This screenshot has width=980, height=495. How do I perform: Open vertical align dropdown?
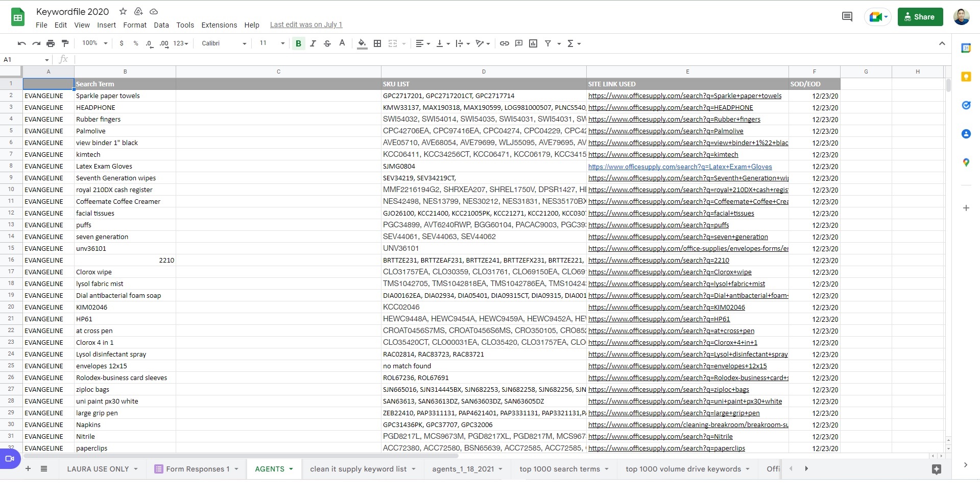[x=443, y=43]
